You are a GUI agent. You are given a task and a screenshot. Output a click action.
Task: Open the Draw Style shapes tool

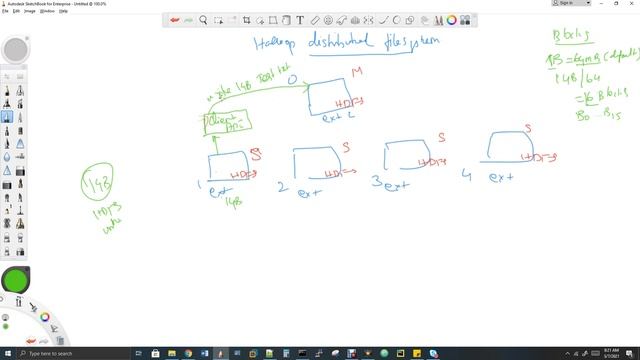pyautogui.click(x=410, y=20)
